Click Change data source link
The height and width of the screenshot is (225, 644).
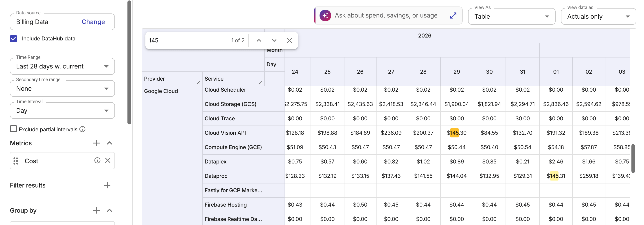(93, 22)
